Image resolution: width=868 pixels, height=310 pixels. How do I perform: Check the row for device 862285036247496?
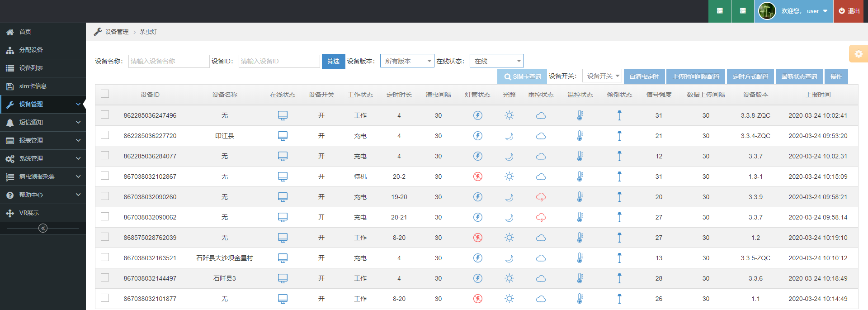105,114
